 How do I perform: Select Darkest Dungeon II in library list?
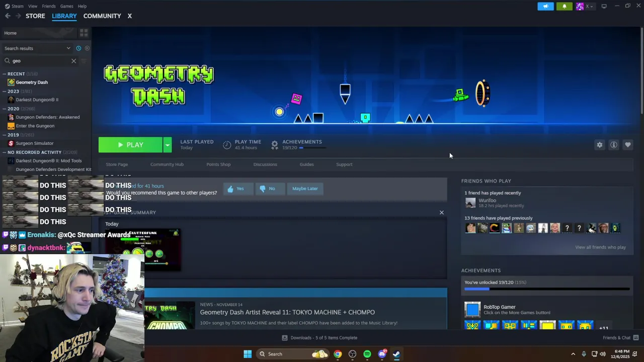(37, 100)
